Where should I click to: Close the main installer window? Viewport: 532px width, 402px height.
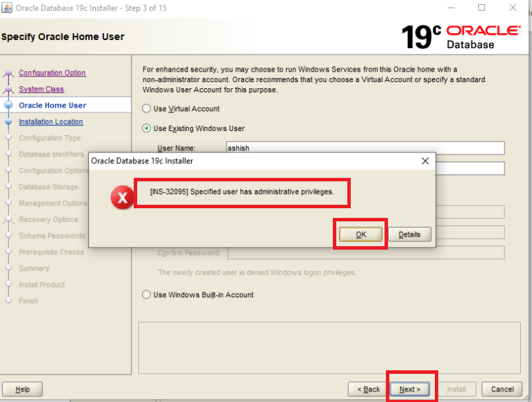[x=513, y=8]
